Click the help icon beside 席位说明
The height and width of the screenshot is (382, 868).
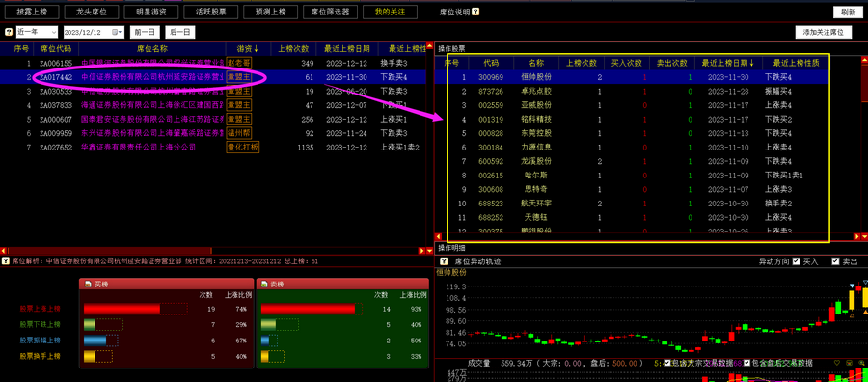476,12
